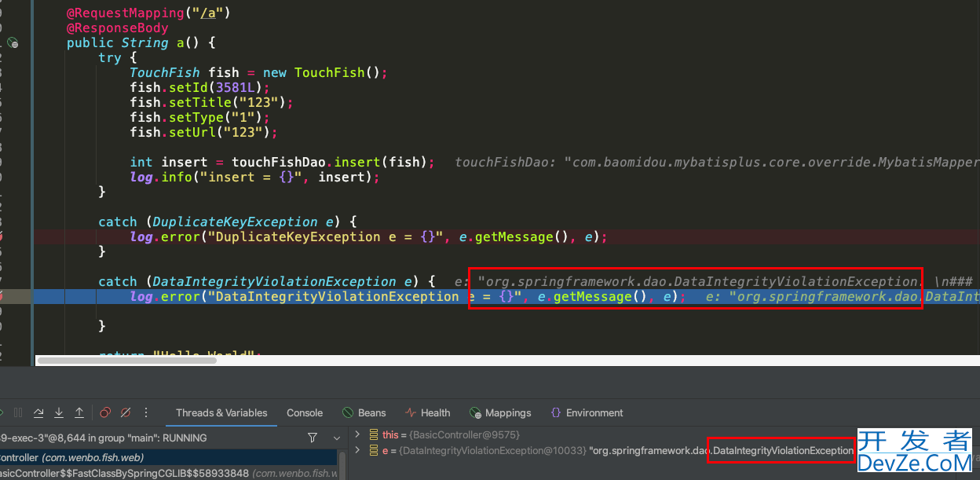The height and width of the screenshot is (480, 980).
Task: Place cursor on 'fish.setType("1");' line
Action: click(199, 117)
